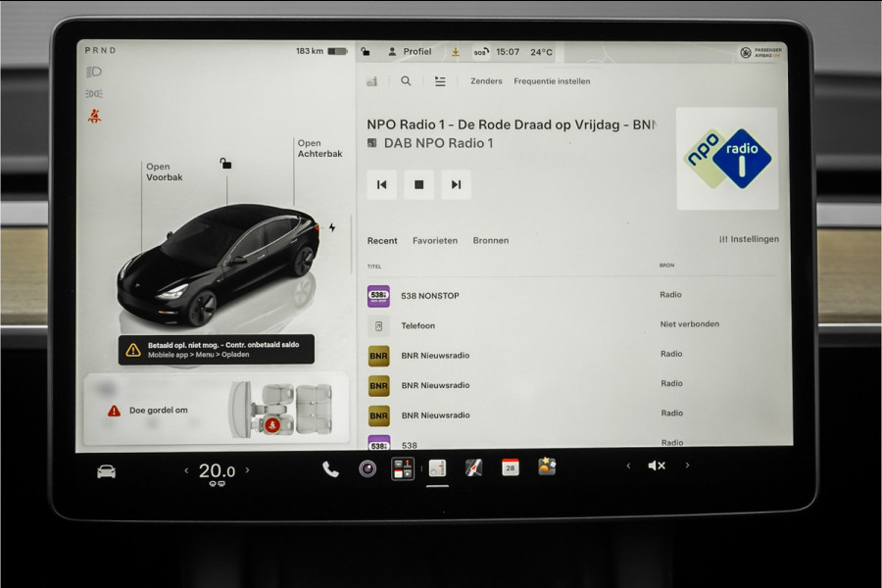Unmute the speaker volume icon
This screenshot has width=882, height=588.
(x=657, y=465)
